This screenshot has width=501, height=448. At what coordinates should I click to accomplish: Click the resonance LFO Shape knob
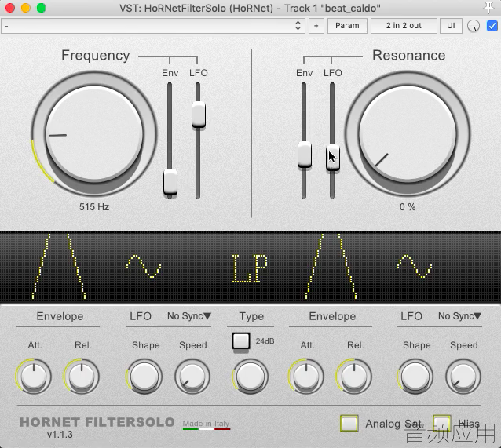coord(415,376)
